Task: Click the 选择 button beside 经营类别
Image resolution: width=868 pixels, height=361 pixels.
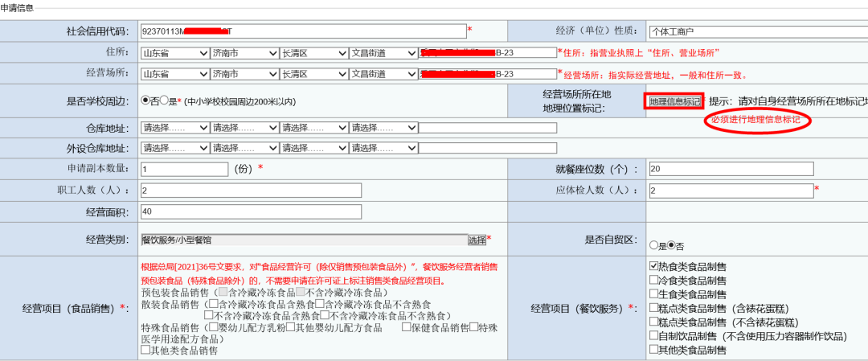Action: click(477, 240)
